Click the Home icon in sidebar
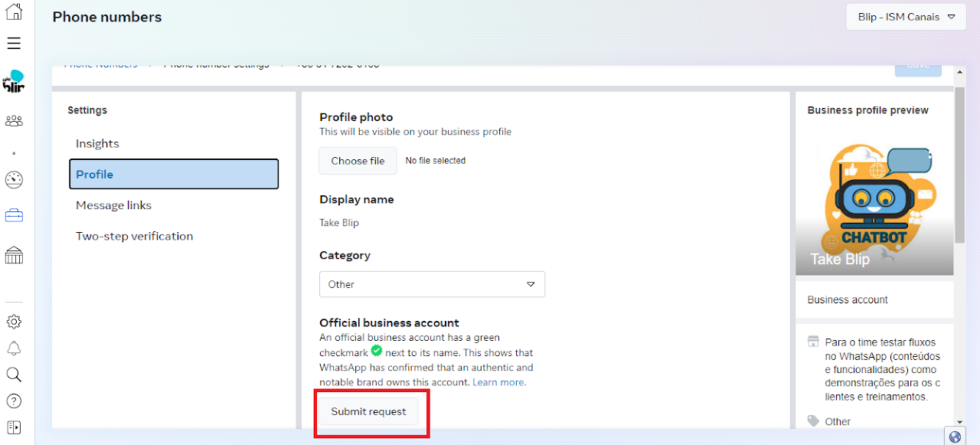Screen dimensions: 980x445 14,12
